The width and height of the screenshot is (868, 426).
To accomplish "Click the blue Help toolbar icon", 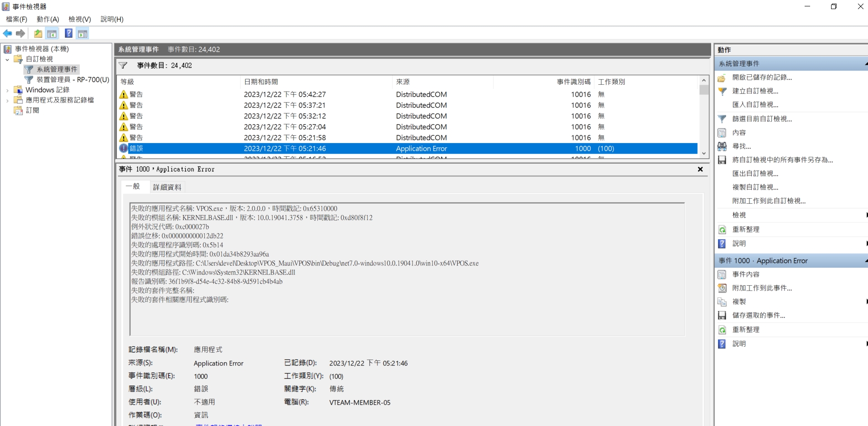I will tap(68, 33).
